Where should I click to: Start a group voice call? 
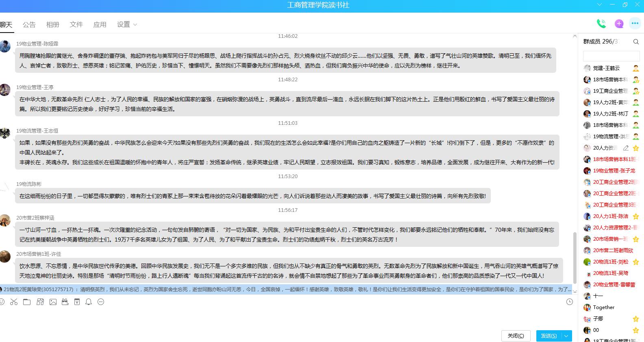click(x=601, y=24)
